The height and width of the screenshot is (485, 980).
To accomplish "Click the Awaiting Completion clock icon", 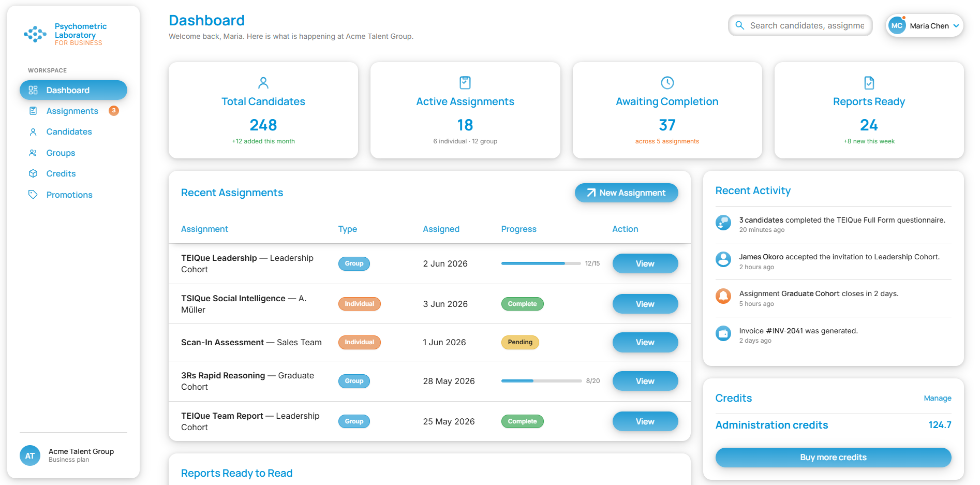I will 667,83.
